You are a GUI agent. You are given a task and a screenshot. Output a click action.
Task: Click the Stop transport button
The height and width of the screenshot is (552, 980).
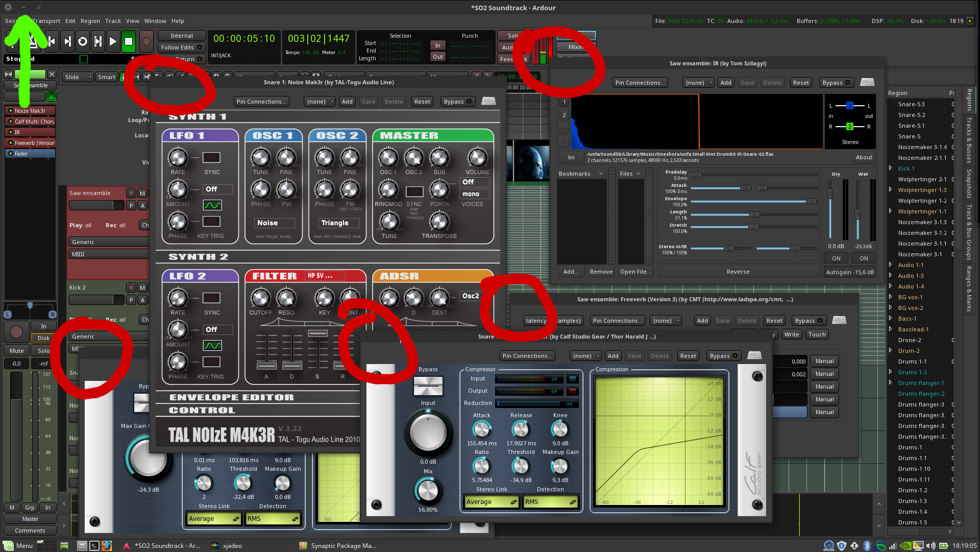coord(129,41)
